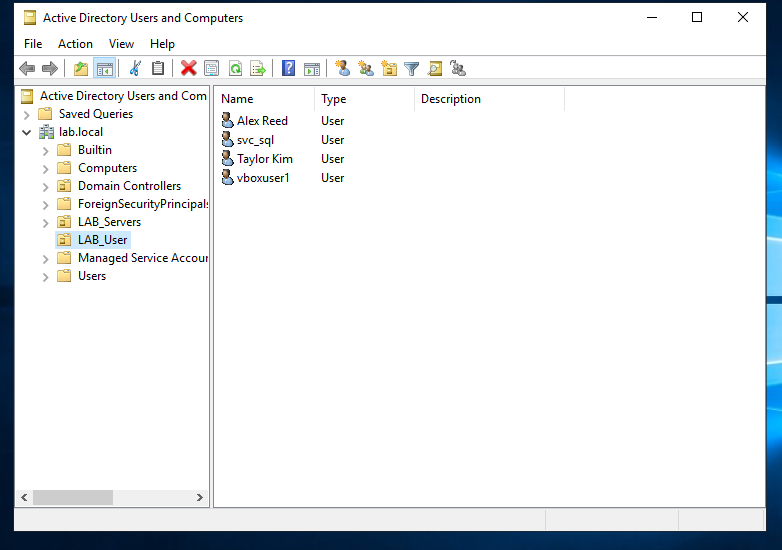
Task: Open the Properties toolbar icon
Action: tap(211, 68)
